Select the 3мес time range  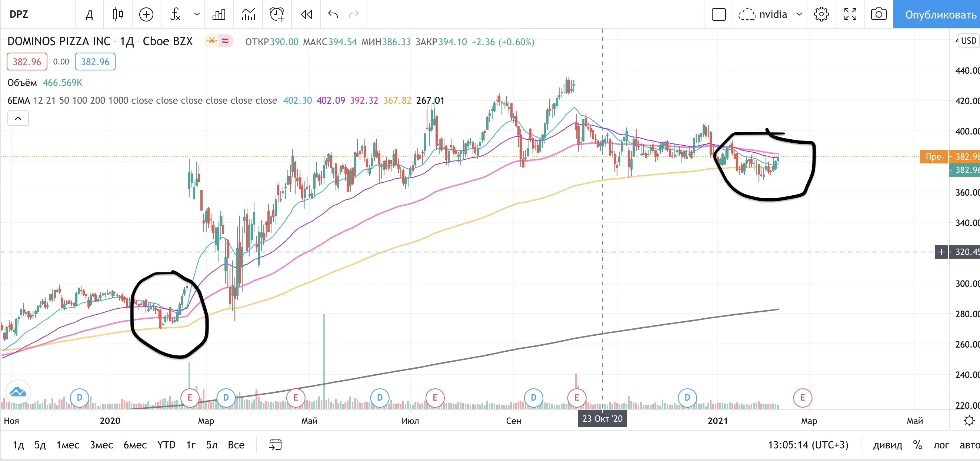click(x=101, y=445)
